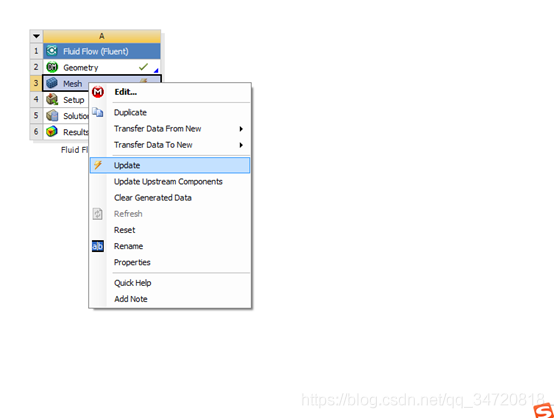
Task: Choose Update Upstream Components
Action: [x=170, y=182]
